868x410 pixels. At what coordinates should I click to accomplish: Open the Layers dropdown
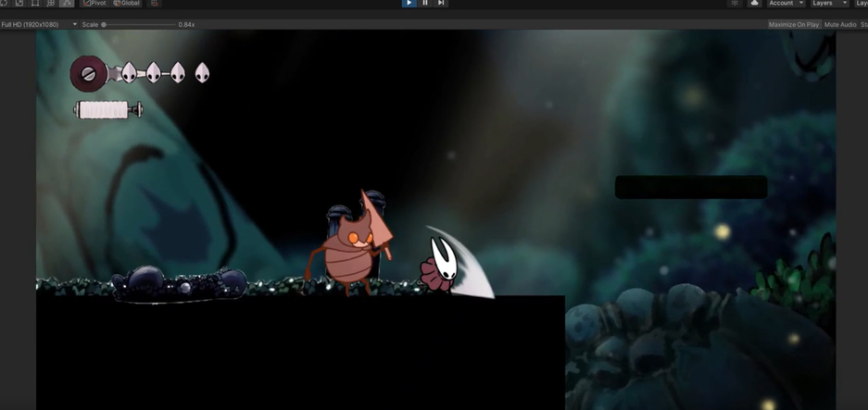coord(829,3)
